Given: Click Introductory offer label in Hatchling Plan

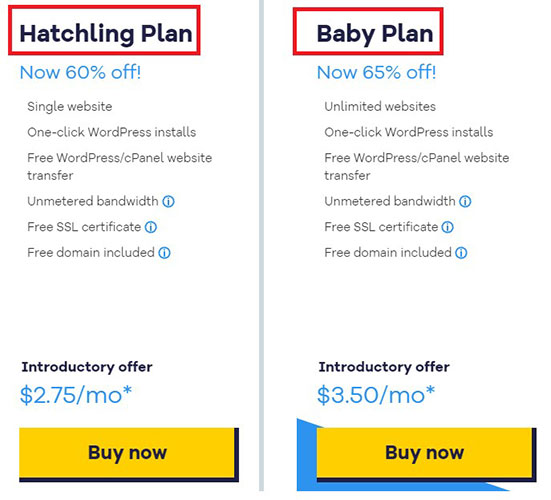Looking at the screenshot, I should (x=87, y=367).
